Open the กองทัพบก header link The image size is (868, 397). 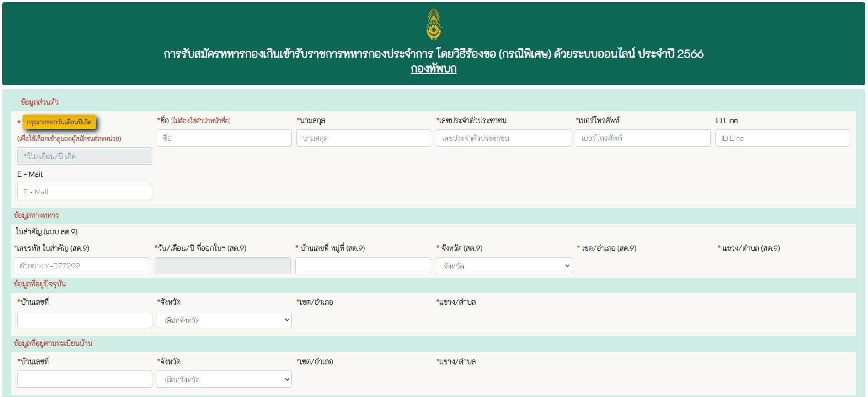pyautogui.click(x=434, y=69)
